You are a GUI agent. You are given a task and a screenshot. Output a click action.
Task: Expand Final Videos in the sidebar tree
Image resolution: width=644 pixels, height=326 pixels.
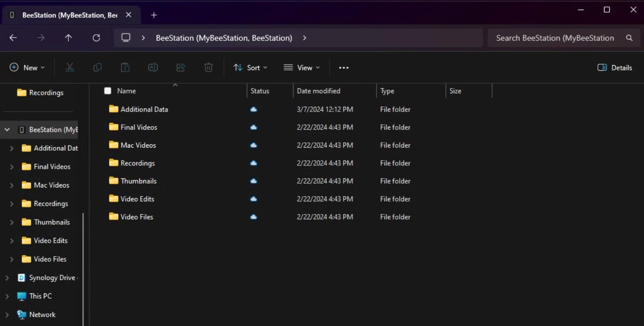pyautogui.click(x=12, y=167)
